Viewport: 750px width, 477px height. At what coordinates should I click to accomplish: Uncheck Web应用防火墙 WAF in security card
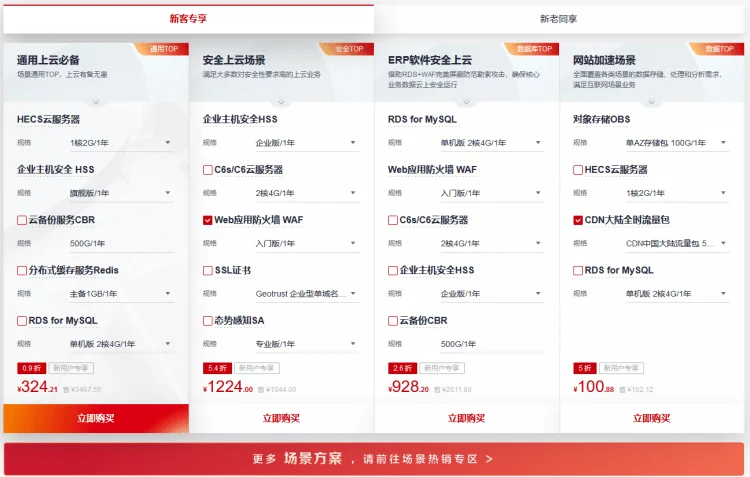coord(208,220)
